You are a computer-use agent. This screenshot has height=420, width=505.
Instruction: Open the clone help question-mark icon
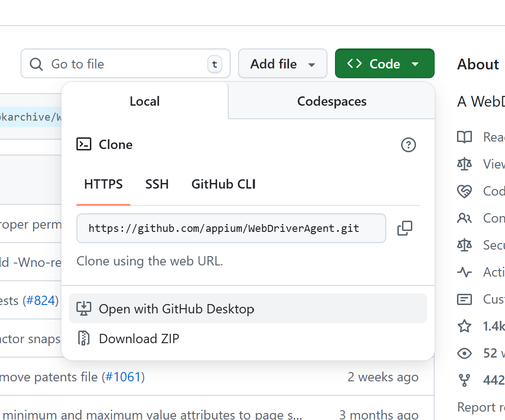pos(409,145)
